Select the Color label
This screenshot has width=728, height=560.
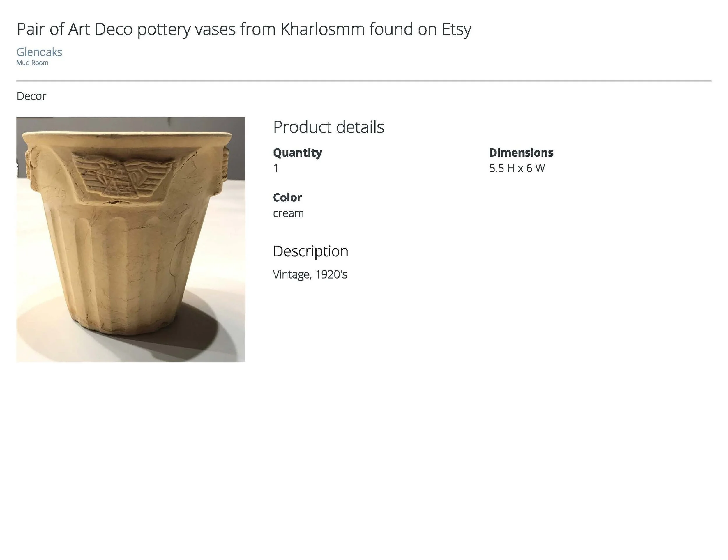pos(287,198)
